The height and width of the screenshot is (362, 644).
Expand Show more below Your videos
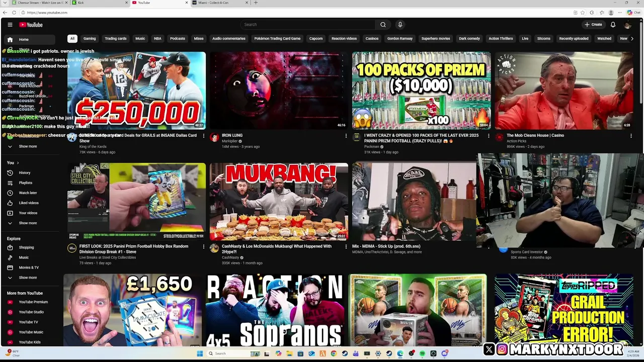30,223
